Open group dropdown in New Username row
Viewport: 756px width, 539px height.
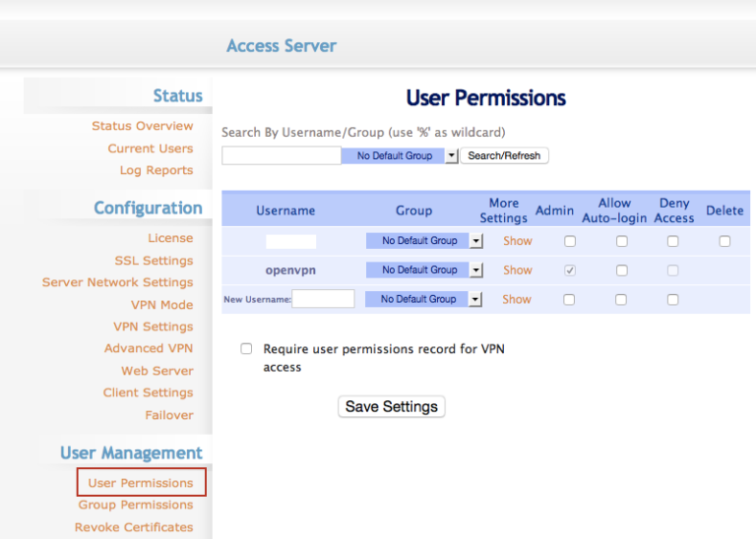[x=423, y=299]
